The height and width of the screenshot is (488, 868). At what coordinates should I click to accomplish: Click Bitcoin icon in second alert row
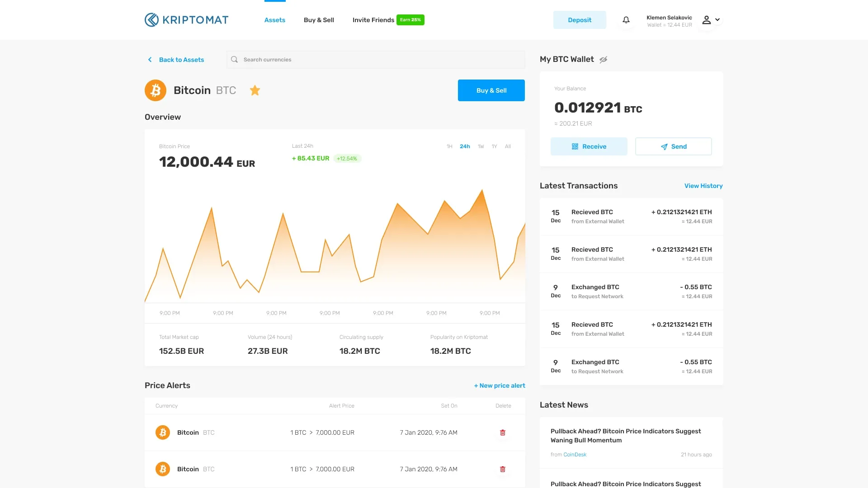163,469
